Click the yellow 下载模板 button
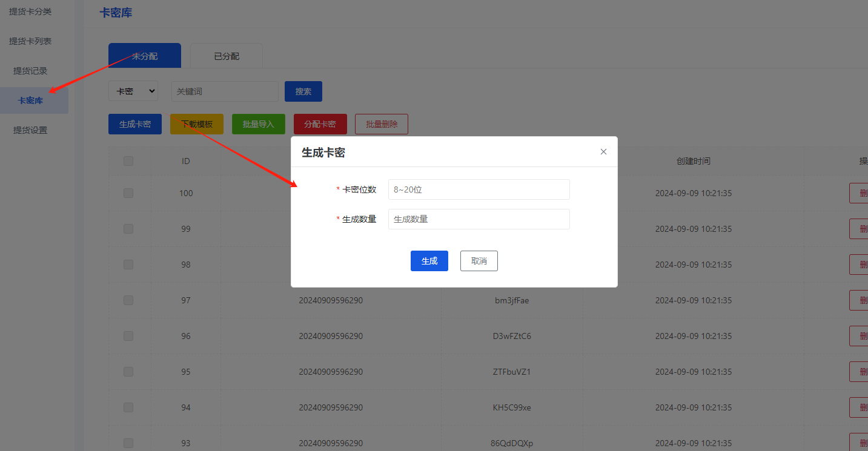 (x=196, y=123)
